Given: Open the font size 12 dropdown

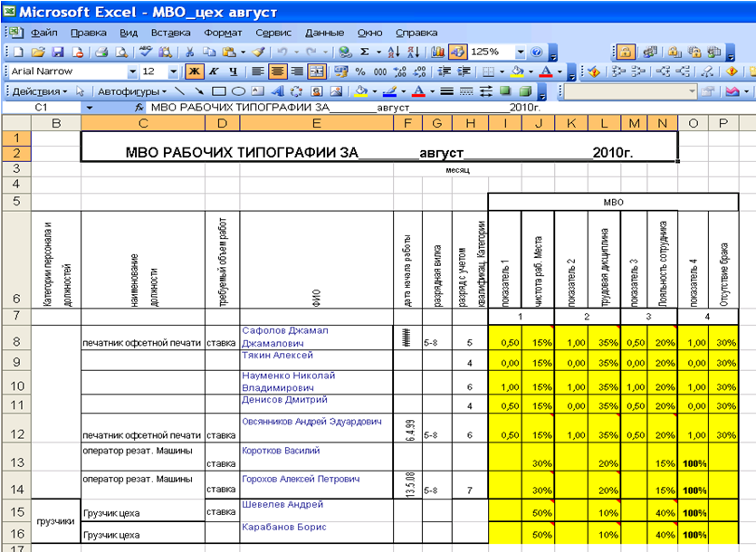Looking at the screenshot, I should (x=173, y=71).
